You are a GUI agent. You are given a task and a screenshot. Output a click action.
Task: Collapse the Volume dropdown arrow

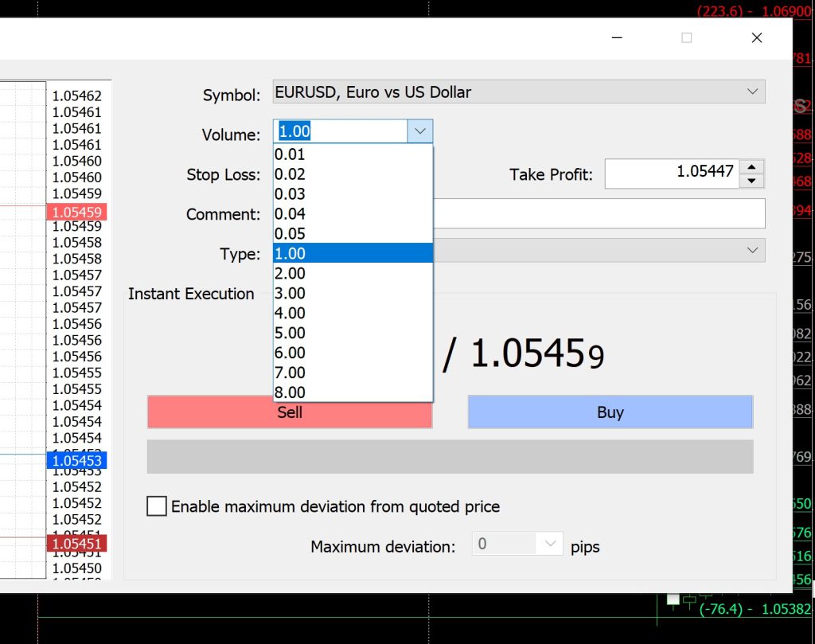[420, 131]
